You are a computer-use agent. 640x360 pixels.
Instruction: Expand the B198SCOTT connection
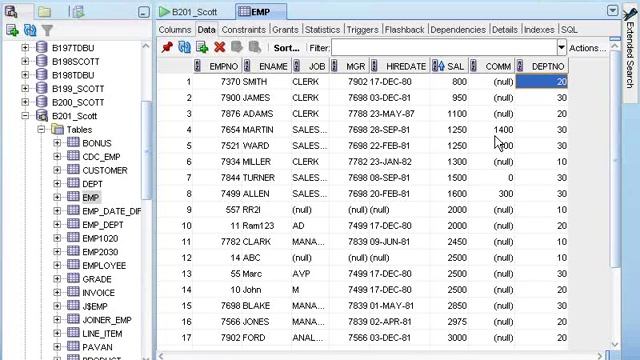[25, 61]
